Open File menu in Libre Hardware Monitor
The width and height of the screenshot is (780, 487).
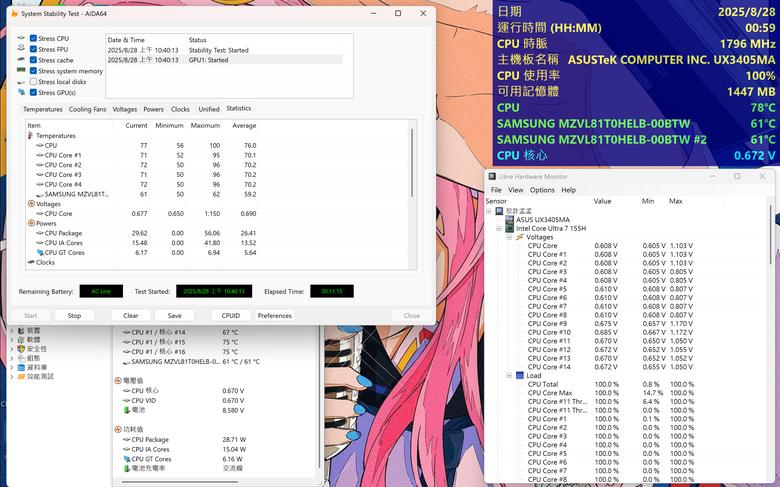496,190
